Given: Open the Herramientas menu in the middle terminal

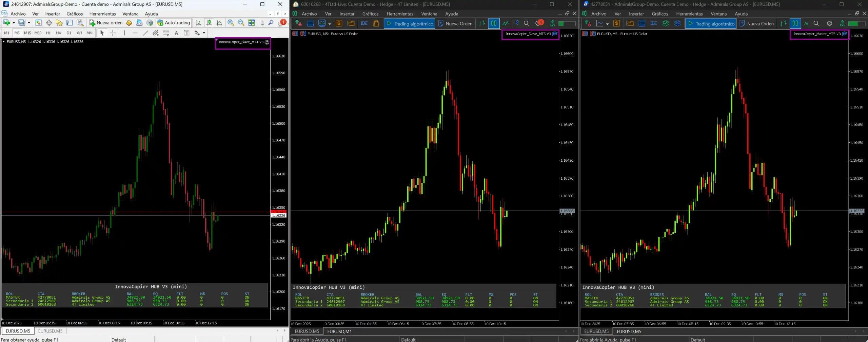Looking at the screenshot, I should coord(399,14).
